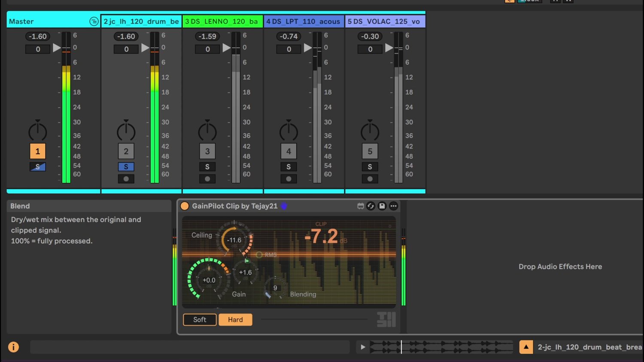This screenshot has height=362, width=644.
Task: Save the GainPilot preset with the disk icon
Action: coord(382,206)
